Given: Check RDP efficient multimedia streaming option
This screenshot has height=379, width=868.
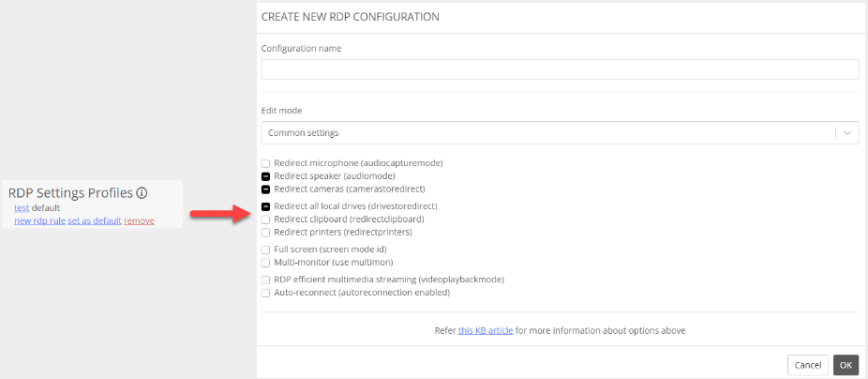Looking at the screenshot, I should 266,280.
